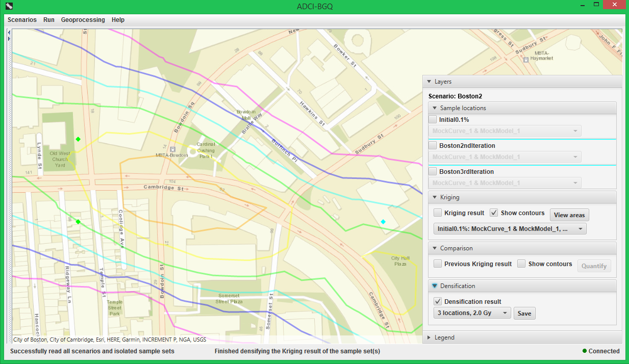Open the Boston2ndIteration model dropdown
Viewport: 629px width, 364px height.
tap(505, 157)
